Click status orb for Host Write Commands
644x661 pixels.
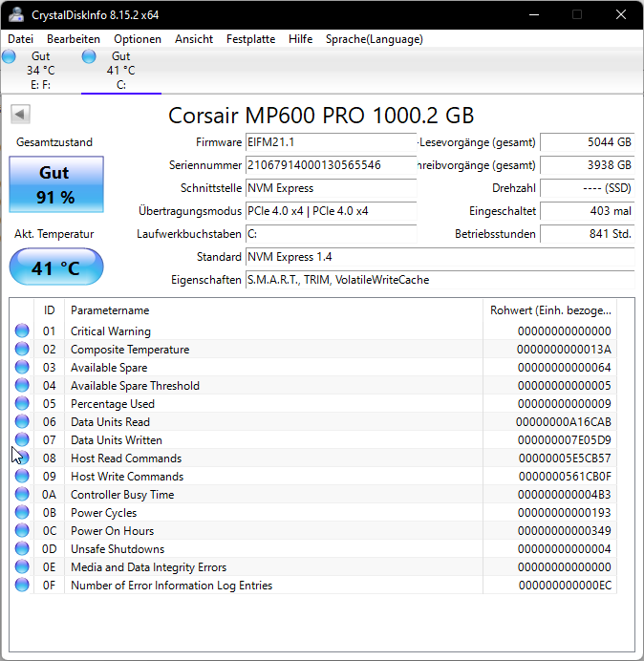pos(22,476)
